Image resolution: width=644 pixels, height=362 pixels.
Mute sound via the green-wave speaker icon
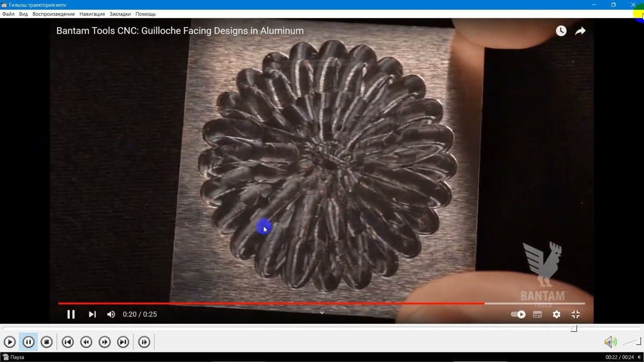pos(610,342)
